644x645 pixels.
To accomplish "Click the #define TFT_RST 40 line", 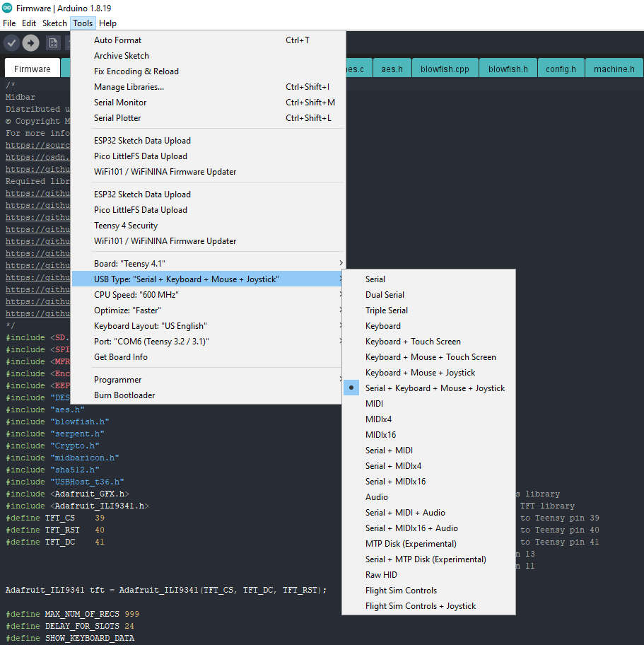I will coord(54,530).
